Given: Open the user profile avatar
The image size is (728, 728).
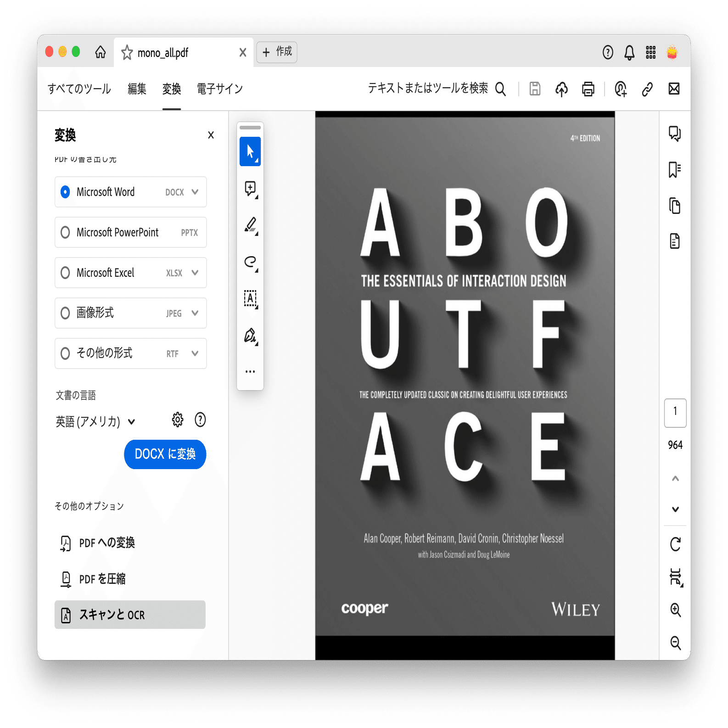Looking at the screenshot, I should 672,52.
